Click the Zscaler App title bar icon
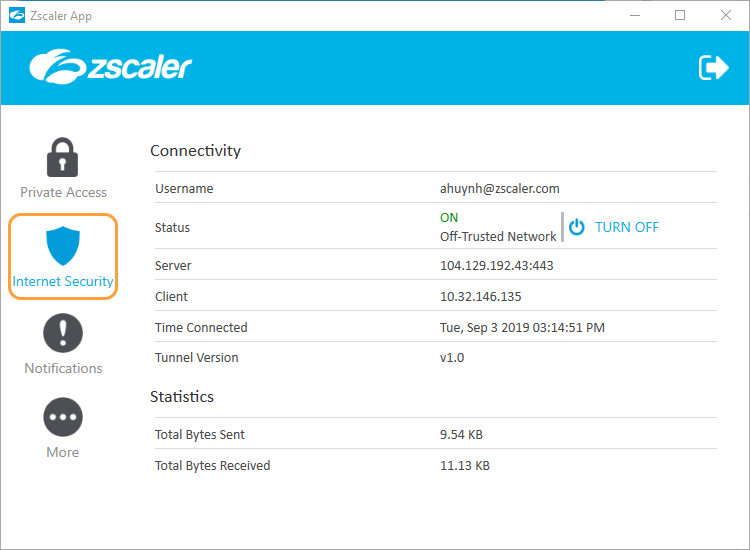This screenshot has height=550, width=750. pos(17,15)
